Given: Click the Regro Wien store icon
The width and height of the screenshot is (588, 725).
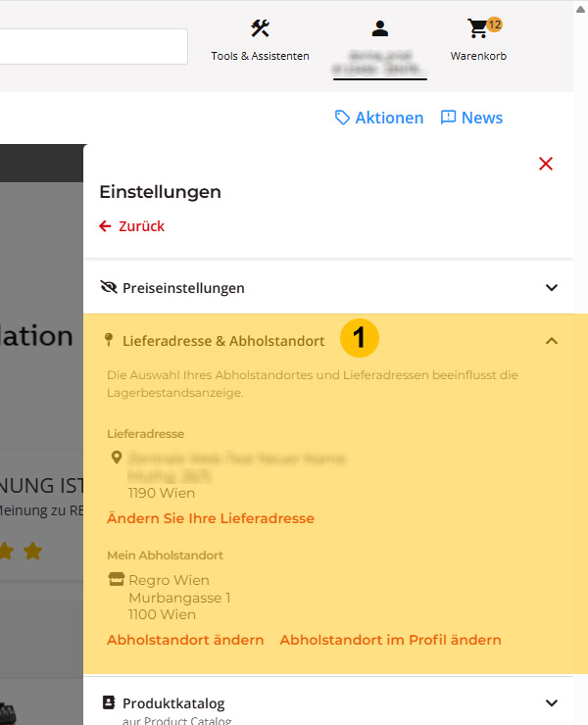Looking at the screenshot, I should pos(116,579).
